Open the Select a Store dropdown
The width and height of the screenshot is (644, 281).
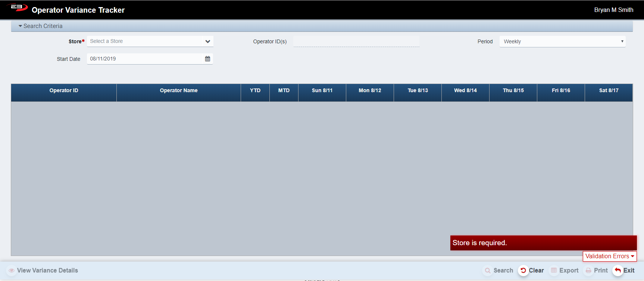(x=150, y=41)
